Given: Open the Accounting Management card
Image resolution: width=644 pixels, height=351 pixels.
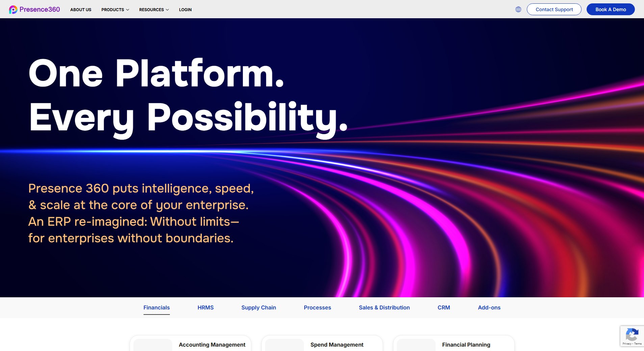Looking at the screenshot, I should point(212,345).
